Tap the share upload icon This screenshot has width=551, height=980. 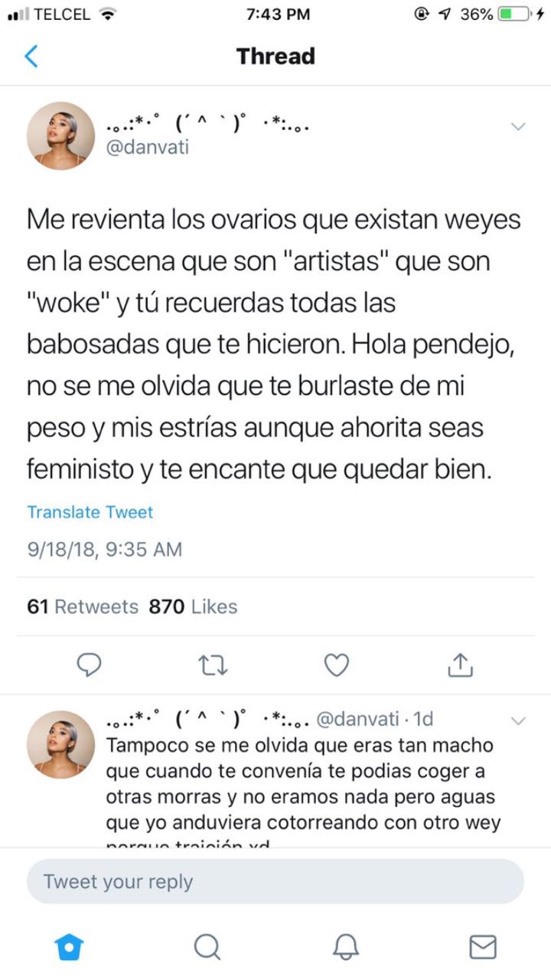pos(459,665)
